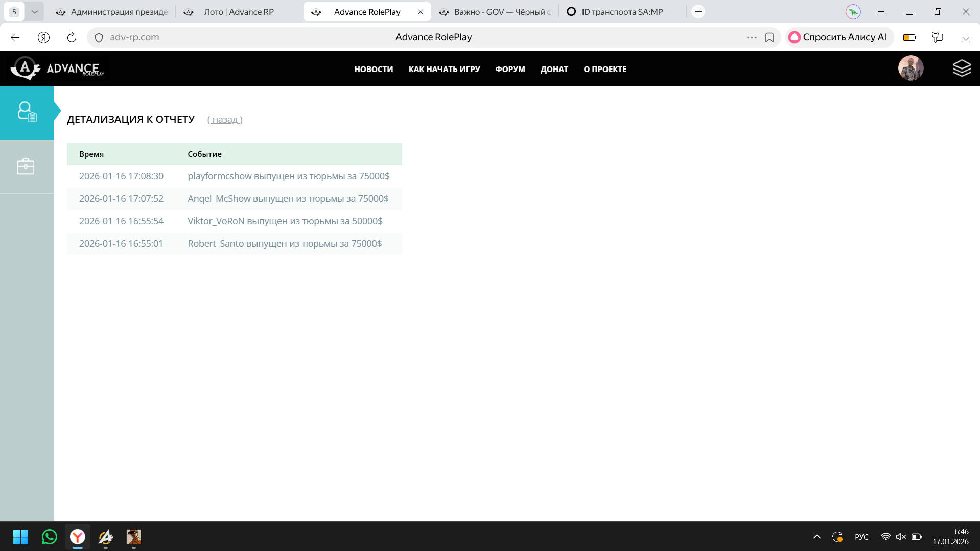Select timestamp 2026-01-16 17:08:30

(x=121, y=176)
